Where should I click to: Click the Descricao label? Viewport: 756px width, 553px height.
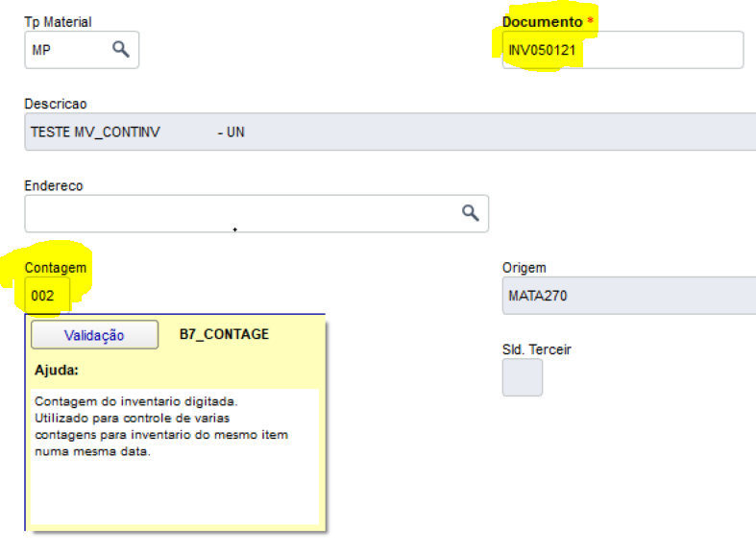56,104
